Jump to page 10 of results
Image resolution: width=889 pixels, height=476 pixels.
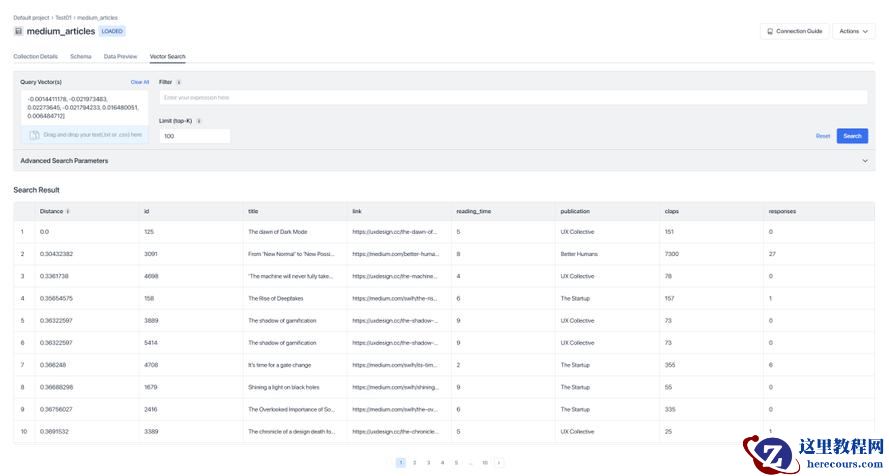[x=485, y=463]
